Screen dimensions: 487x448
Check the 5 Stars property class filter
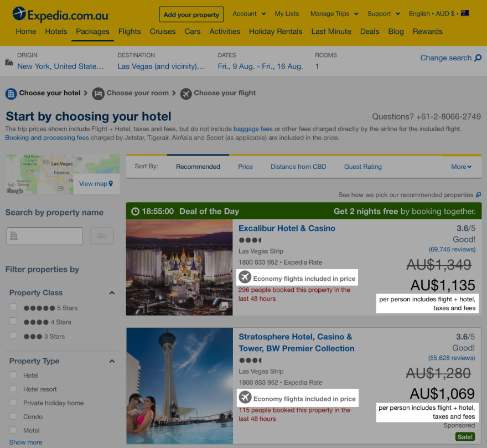coord(13,307)
